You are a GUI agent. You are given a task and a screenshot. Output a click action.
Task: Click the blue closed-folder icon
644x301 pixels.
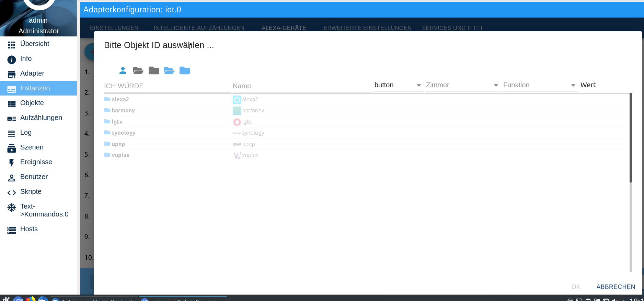[185, 70]
